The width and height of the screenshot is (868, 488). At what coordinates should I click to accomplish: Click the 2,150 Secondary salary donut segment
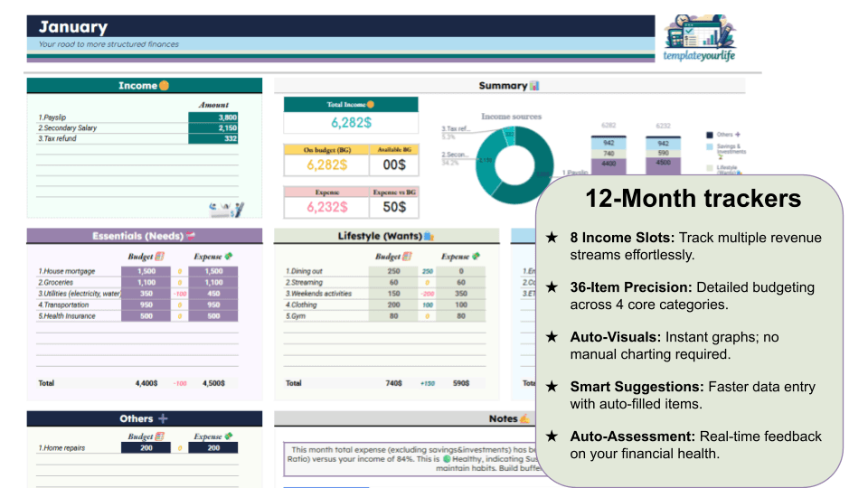486,162
